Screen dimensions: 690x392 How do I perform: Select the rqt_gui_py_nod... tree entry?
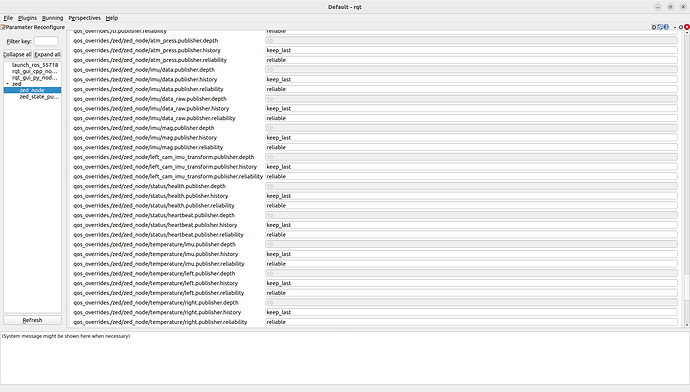click(35, 77)
